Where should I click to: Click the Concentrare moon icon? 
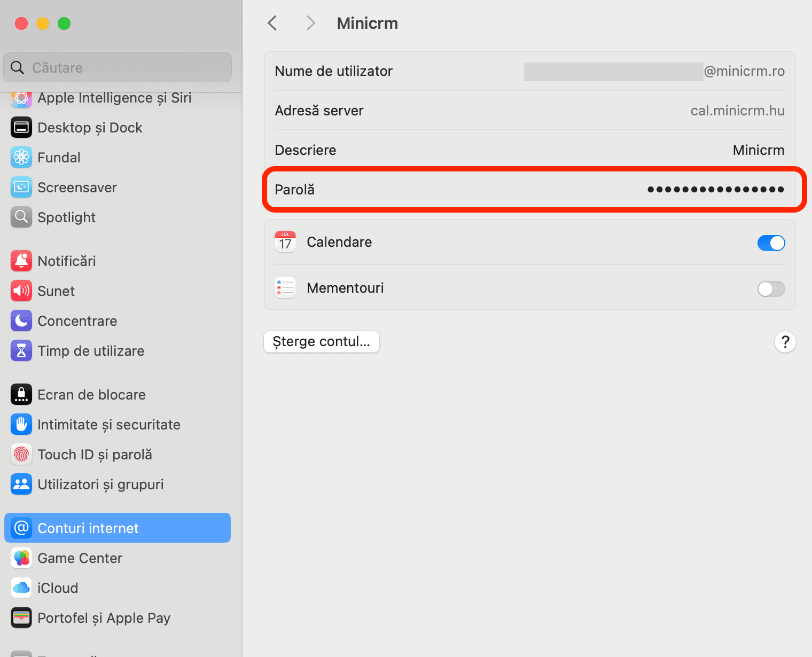click(x=21, y=321)
